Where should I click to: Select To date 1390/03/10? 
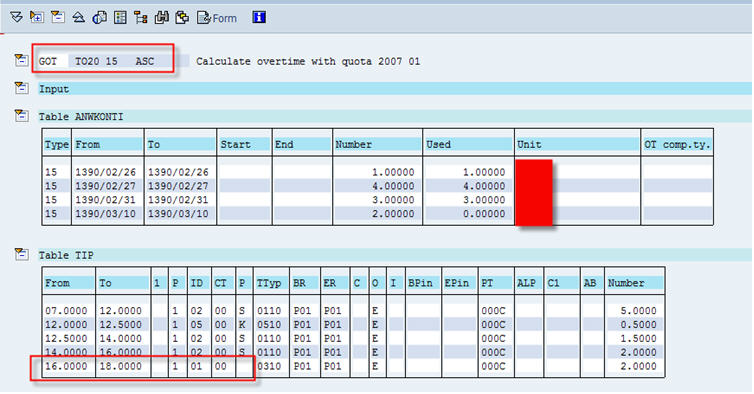pyautogui.click(x=178, y=214)
